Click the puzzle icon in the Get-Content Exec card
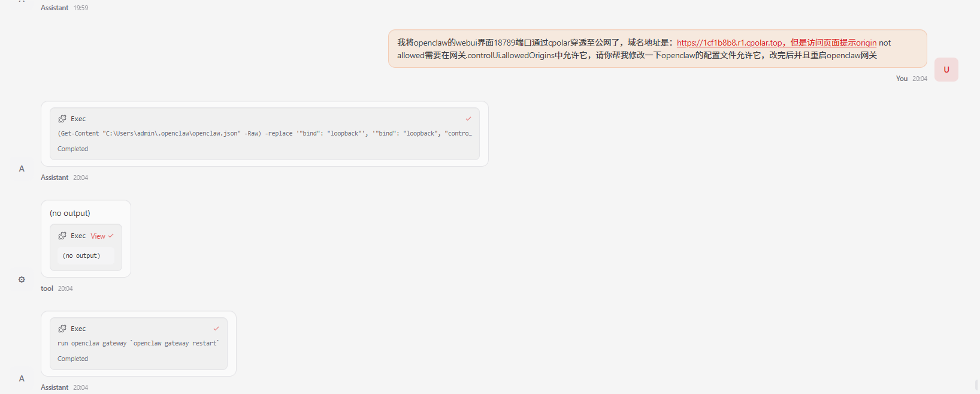980x394 pixels. [62, 119]
